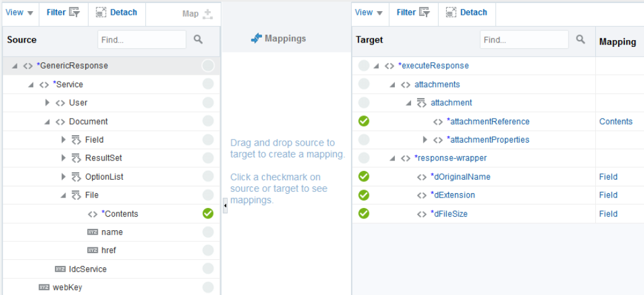Click the green checkmark beside attachmentReference
The width and height of the screenshot is (644, 295).
pyautogui.click(x=364, y=121)
